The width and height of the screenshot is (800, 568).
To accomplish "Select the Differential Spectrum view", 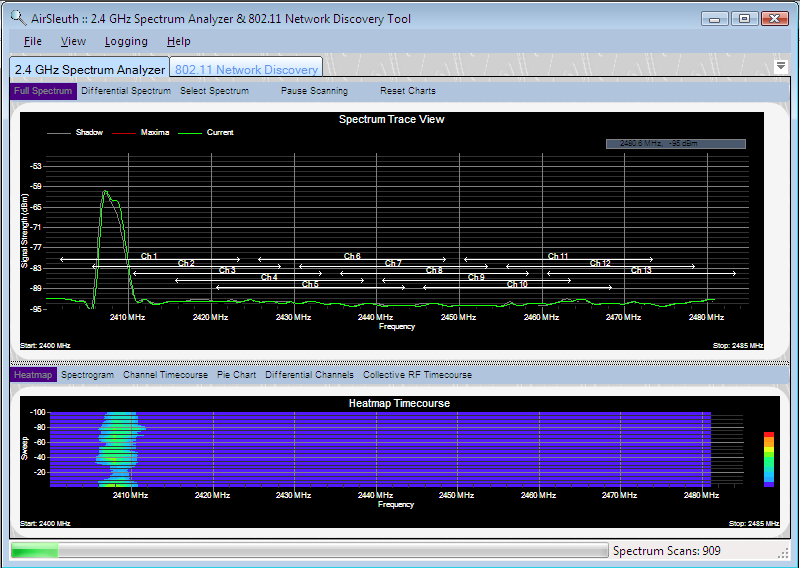I will 126,91.
